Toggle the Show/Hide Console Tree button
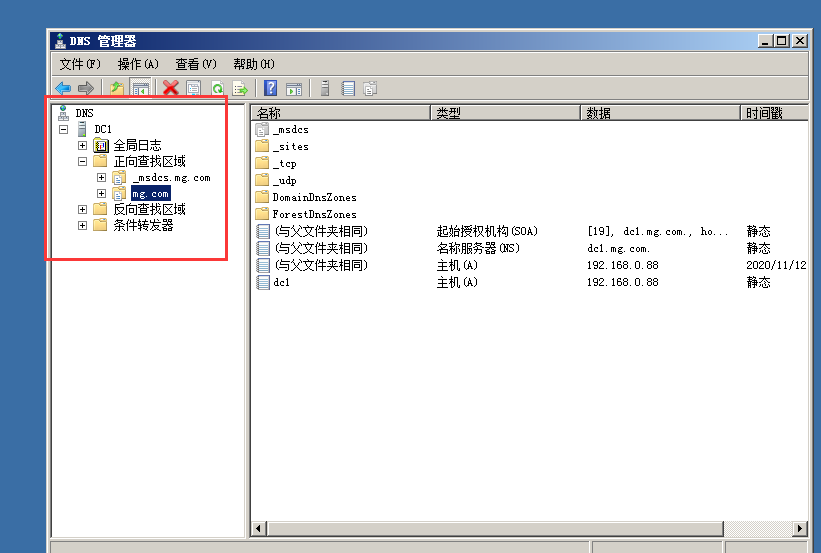This screenshot has height=553, width=821. 140,88
